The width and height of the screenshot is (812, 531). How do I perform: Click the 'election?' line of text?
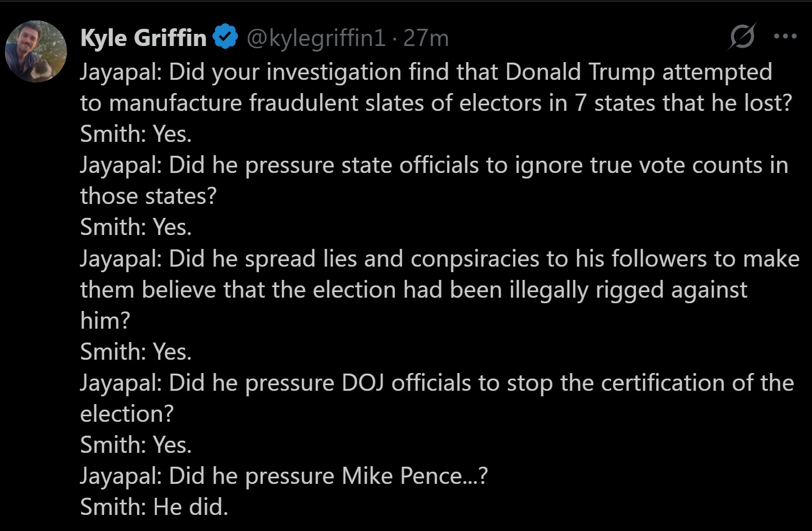(127, 414)
